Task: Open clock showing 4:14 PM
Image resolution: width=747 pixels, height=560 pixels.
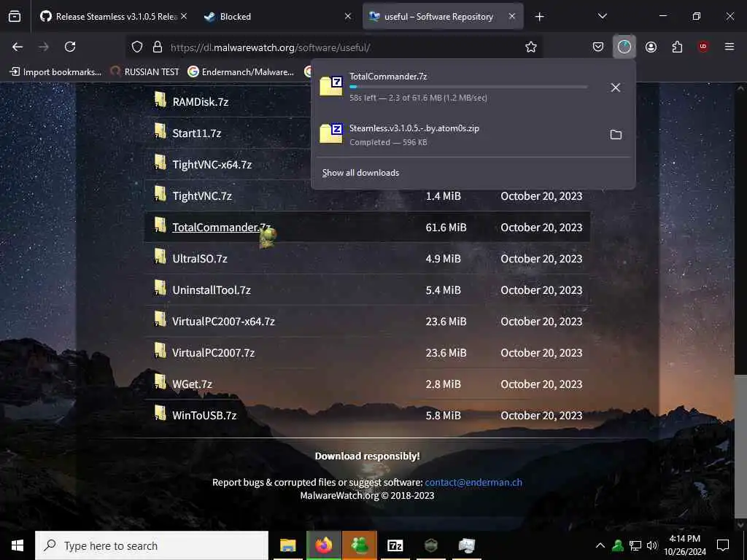Action: click(685, 545)
